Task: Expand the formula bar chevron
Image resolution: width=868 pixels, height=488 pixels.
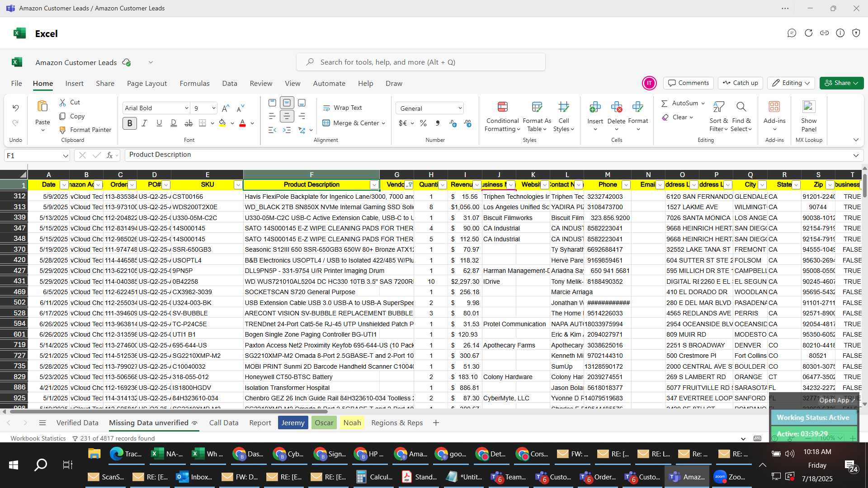Action: 856,155
